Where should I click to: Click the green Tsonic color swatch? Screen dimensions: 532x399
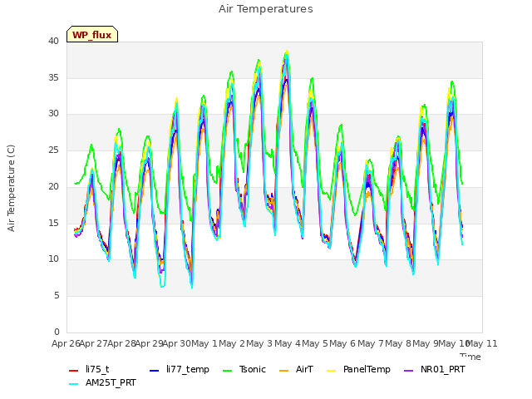point(227,371)
